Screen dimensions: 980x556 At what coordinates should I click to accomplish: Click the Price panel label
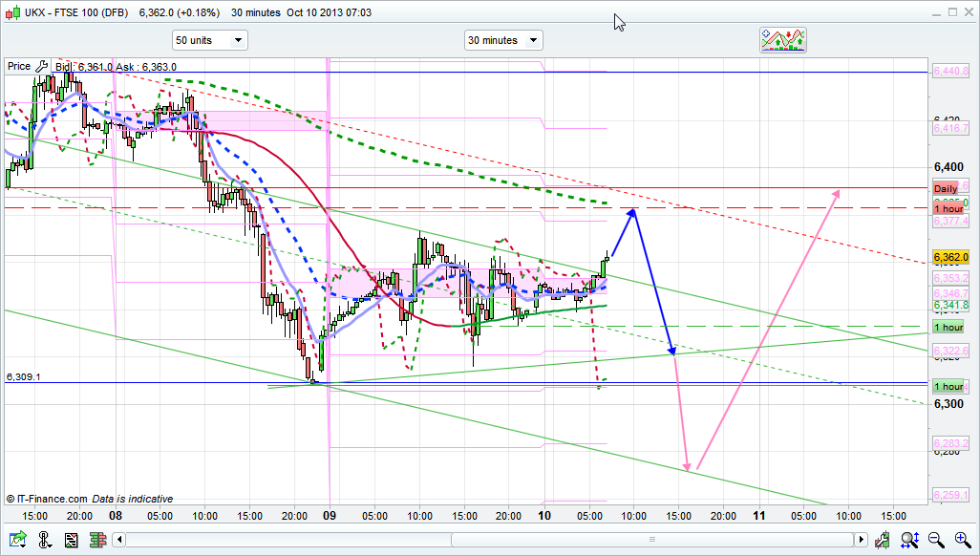click(x=18, y=66)
